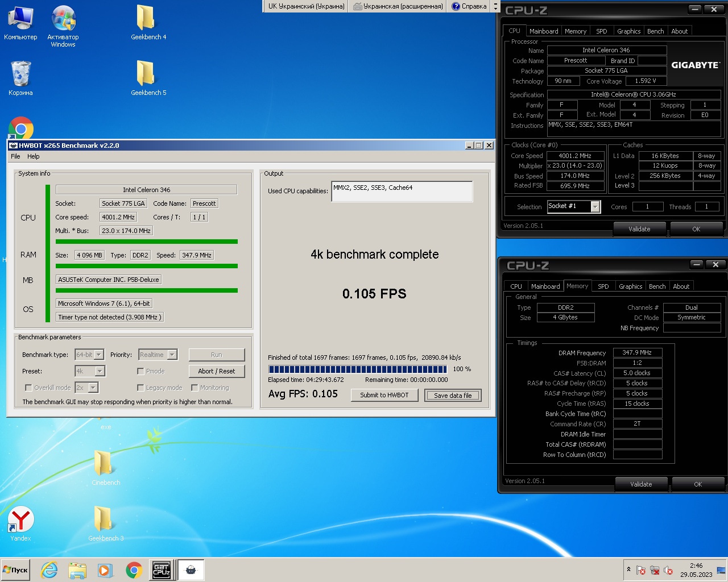Switch to CPU-Z taskbar button

[162, 570]
